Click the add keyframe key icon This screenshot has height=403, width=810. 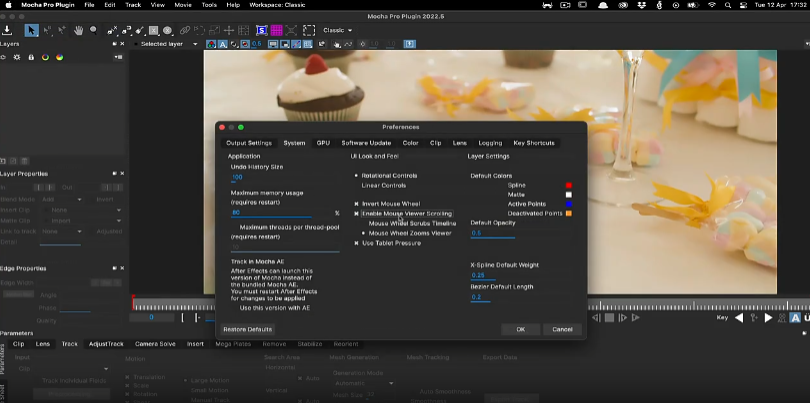[x=753, y=318]
